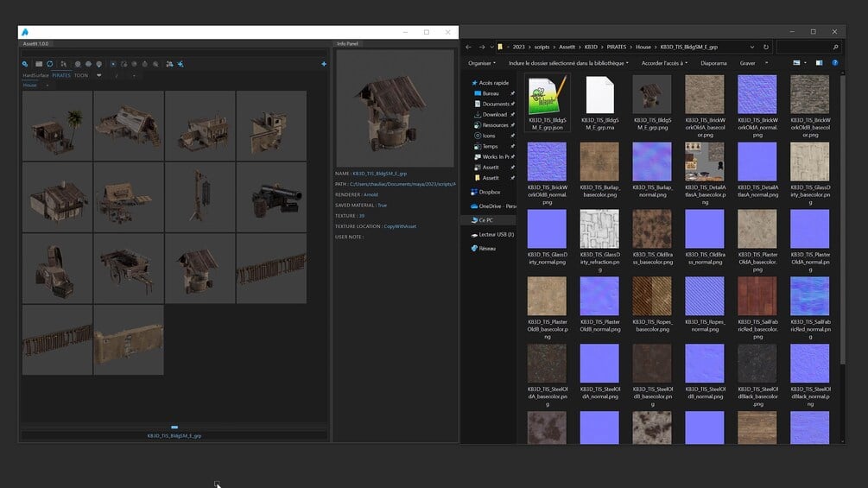The height and width of the screenshot is (488, 868).
Task: Toggle the Explorer preview pane
Action: coord(820,63)
